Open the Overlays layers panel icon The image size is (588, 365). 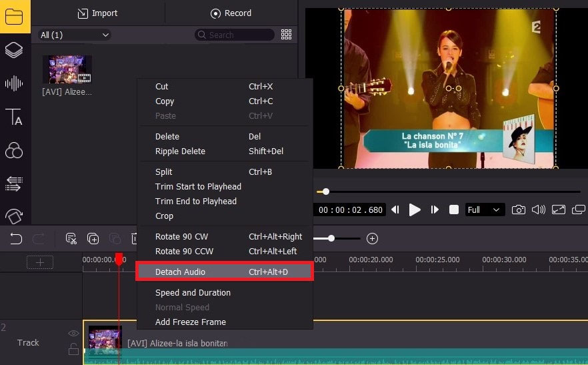(14, 50)
